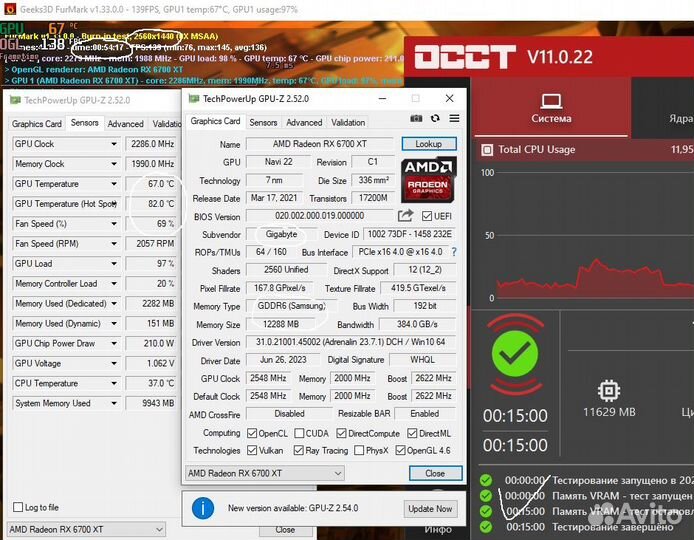This screenshot has width=694, height=540.
Task: Expand the GPU Temperature sensor dropdown
Action: point(114,184)
